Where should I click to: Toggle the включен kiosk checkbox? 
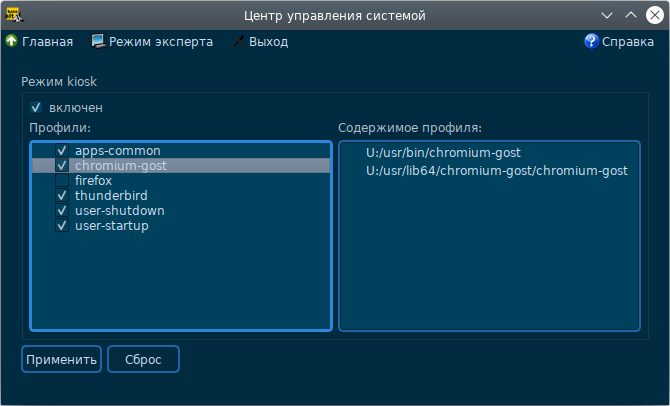tap(36, 107)
